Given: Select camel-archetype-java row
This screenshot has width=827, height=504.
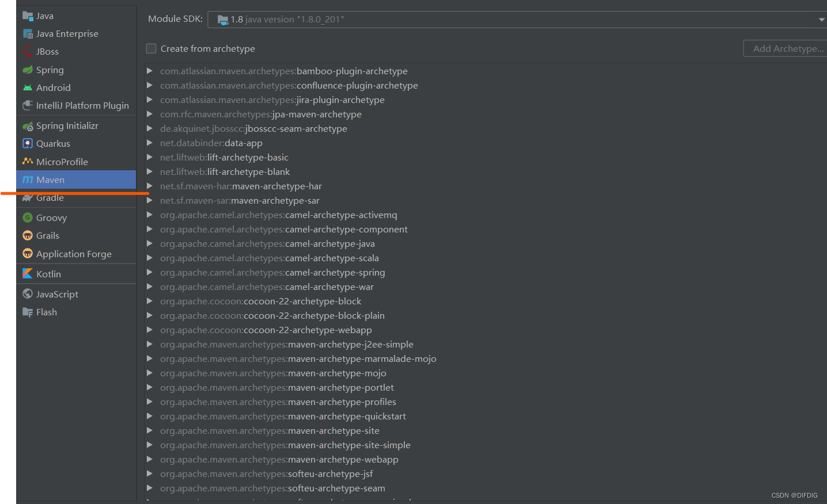Looking at the screenshot, I should coord(485,243).
